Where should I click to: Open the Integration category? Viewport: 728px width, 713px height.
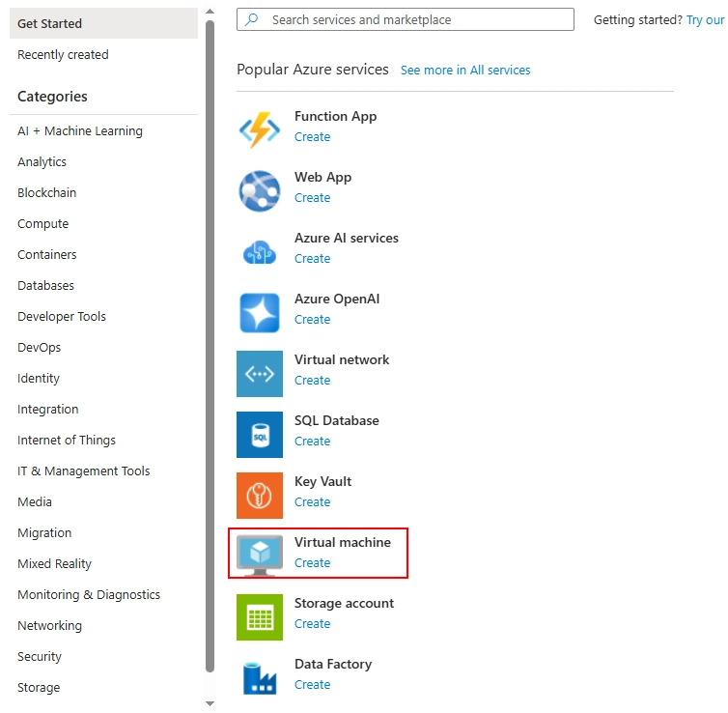pos(48,410)
